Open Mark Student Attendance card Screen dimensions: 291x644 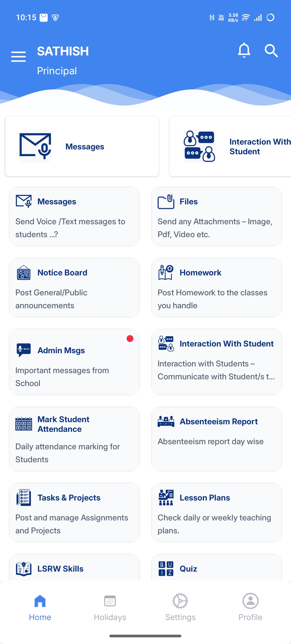[x=74, y=439]
